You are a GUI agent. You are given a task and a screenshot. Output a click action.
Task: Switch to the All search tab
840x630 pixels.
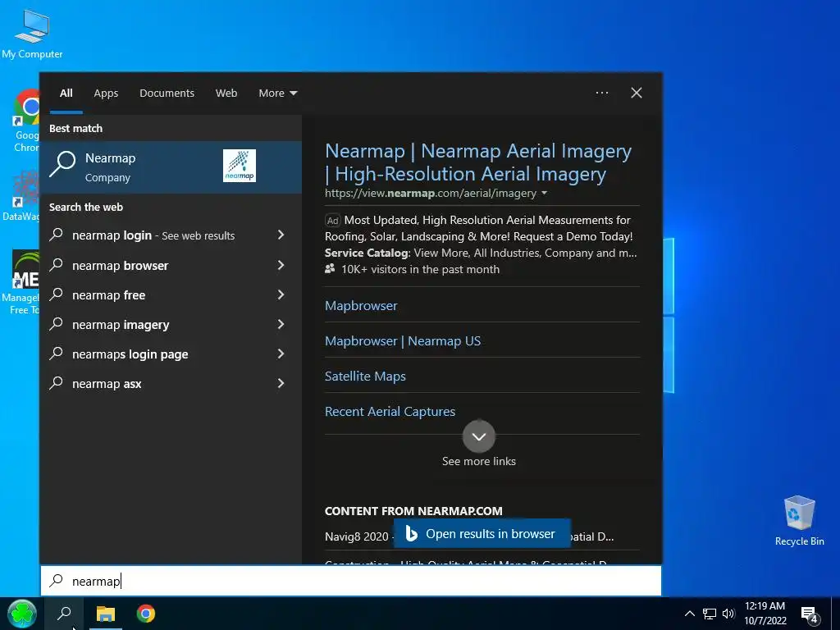[66, 94]
